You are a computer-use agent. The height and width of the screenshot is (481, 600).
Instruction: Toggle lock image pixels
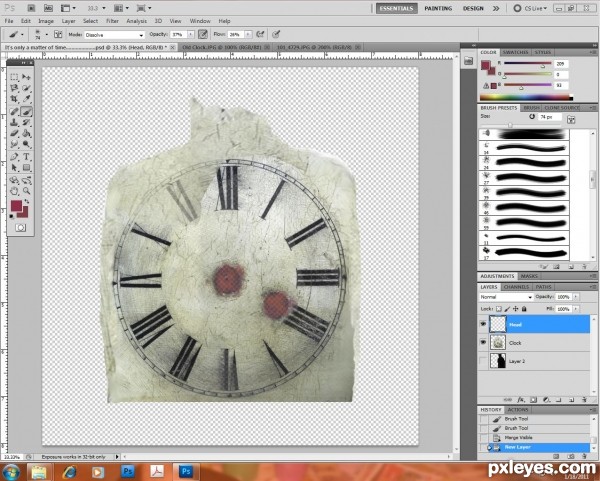(x=507, y=309)
